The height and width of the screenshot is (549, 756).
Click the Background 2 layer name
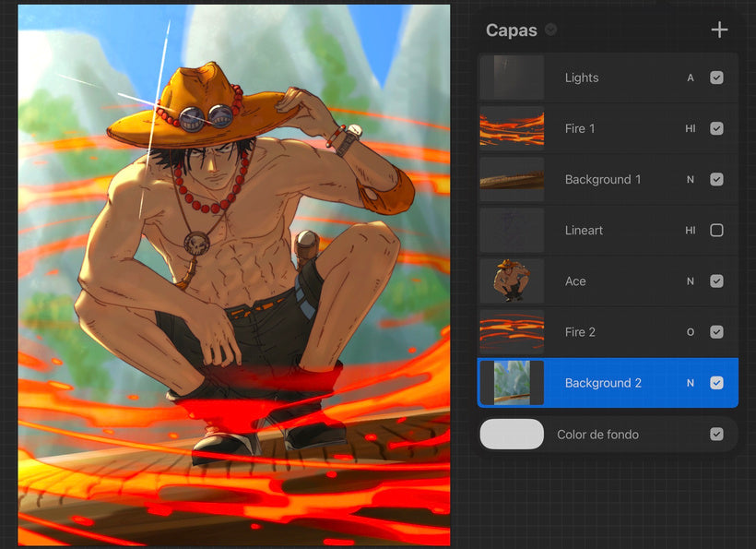[x=603, y=383]
